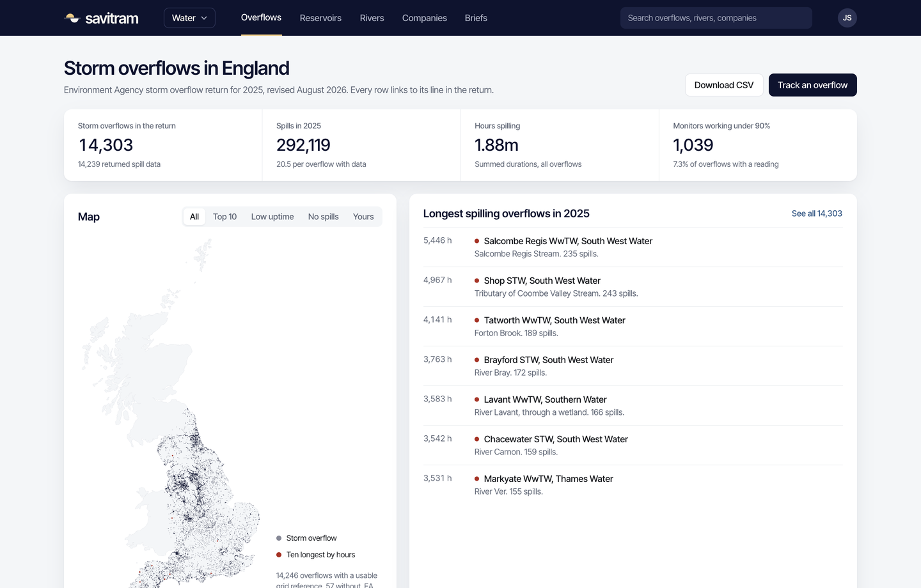Screen dimensions: 921x588
Task: Click the red dot beside Markyate WwTW
Action: pos(477,479)
